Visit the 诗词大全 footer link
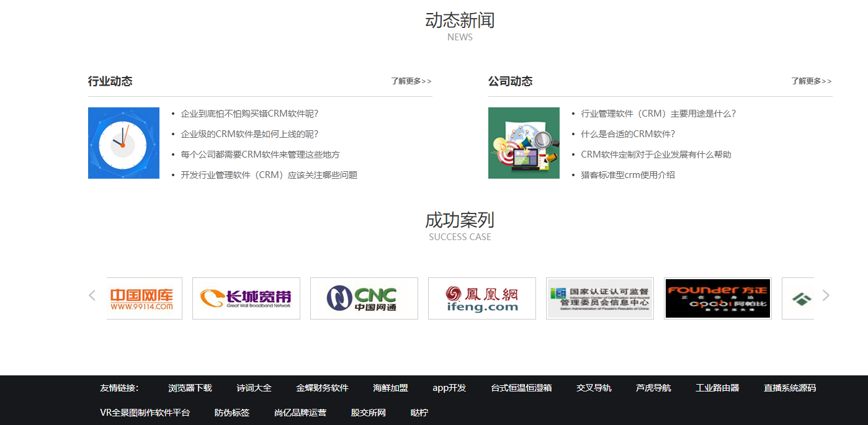 (x=254, y=388)
